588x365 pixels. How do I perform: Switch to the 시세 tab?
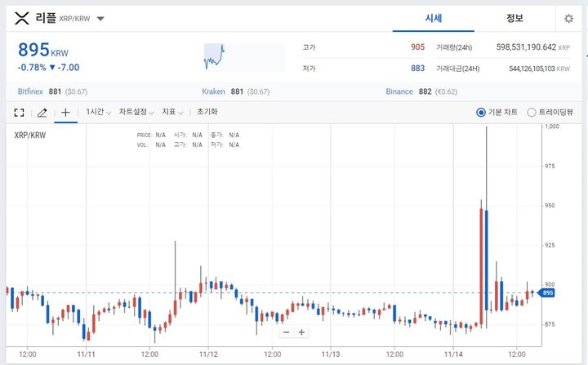pyautogui.click(x=434, y=18)
